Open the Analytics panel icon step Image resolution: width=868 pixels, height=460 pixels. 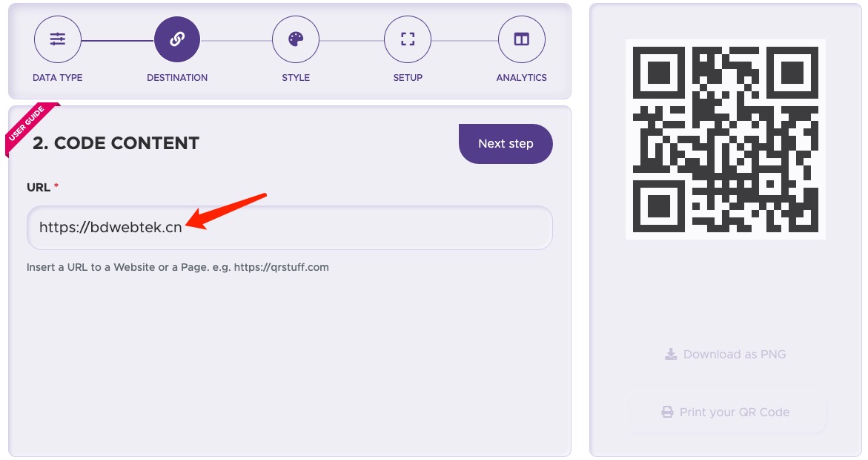point(521,39)
